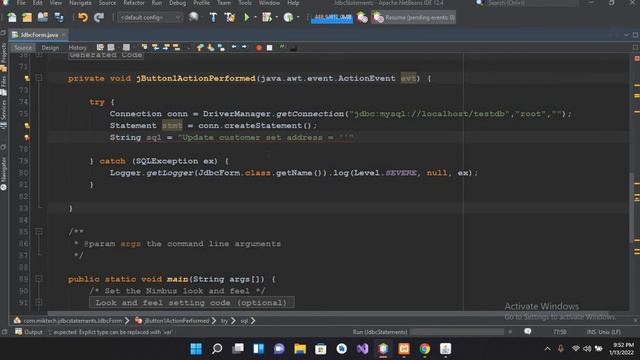Open dropdown arrow beside Debug Project
The height and width of the screenshot is (360, 640).
277,18
